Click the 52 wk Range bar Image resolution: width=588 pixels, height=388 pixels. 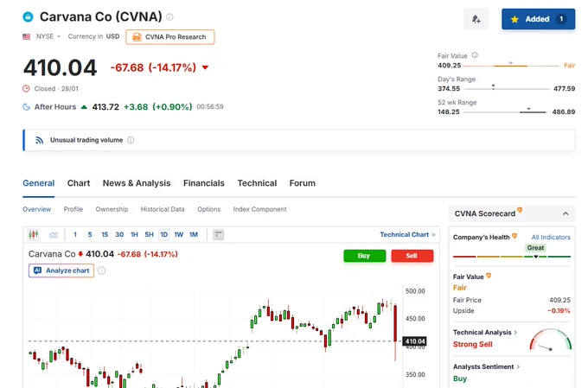click(505, 111)
